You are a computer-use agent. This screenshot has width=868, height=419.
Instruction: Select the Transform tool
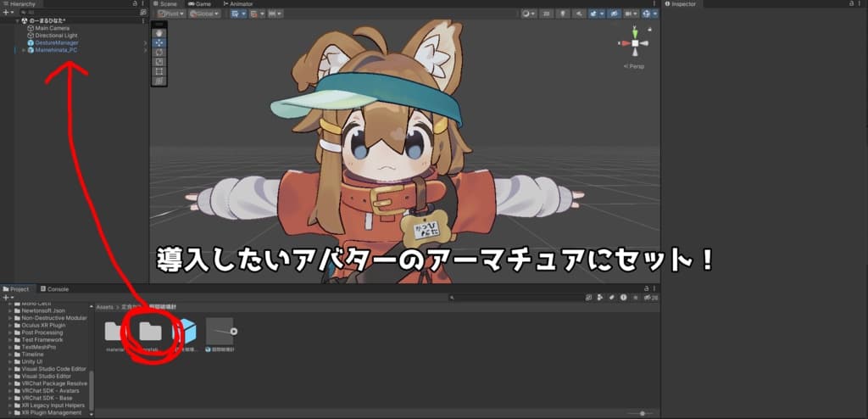tap(159, 81)
